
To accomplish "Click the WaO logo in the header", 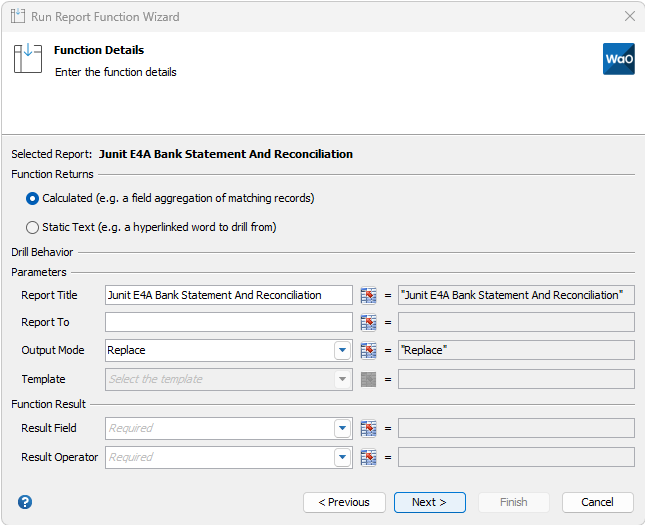I will [x=618, y=59].
